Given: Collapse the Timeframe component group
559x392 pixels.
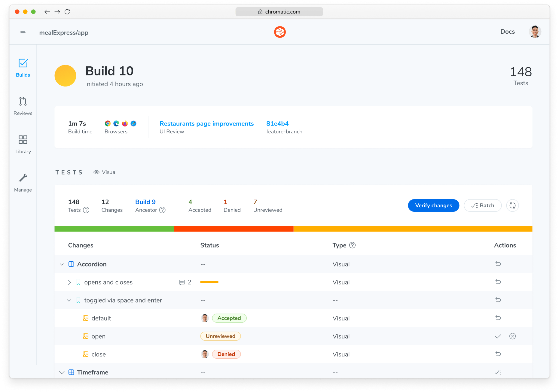Looking at the screenshot, I should [62, 372].
